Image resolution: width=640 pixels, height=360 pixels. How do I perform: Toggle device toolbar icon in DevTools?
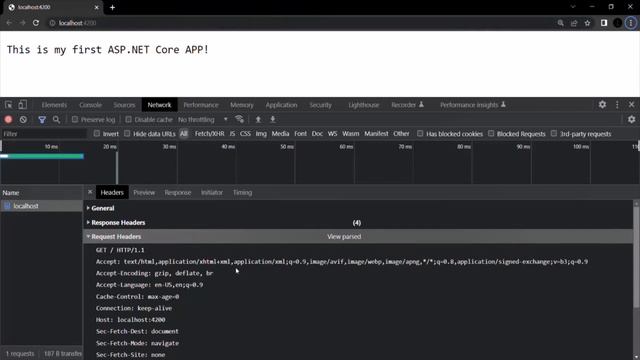click(22, 105)
